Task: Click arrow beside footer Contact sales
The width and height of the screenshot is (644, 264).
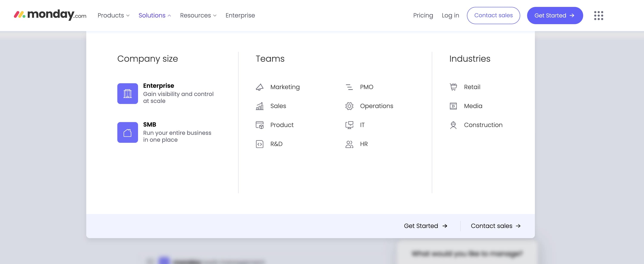Action: coord(518,226)
